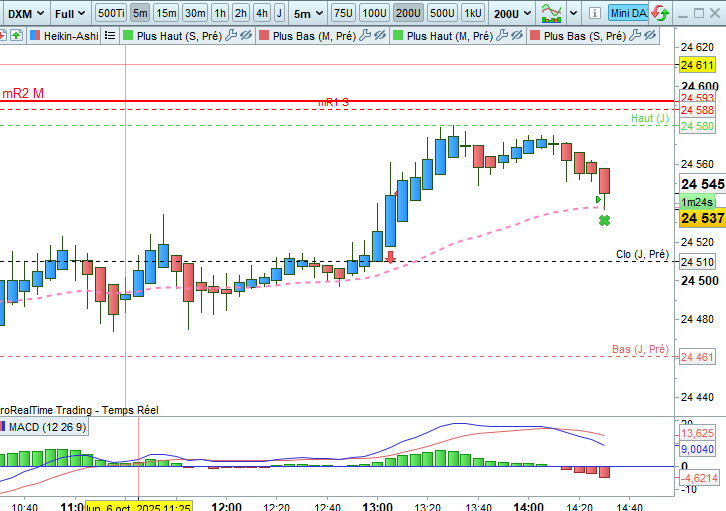Click the 24 588 red price label
This screenshot has width=726, height=511.
697,110
